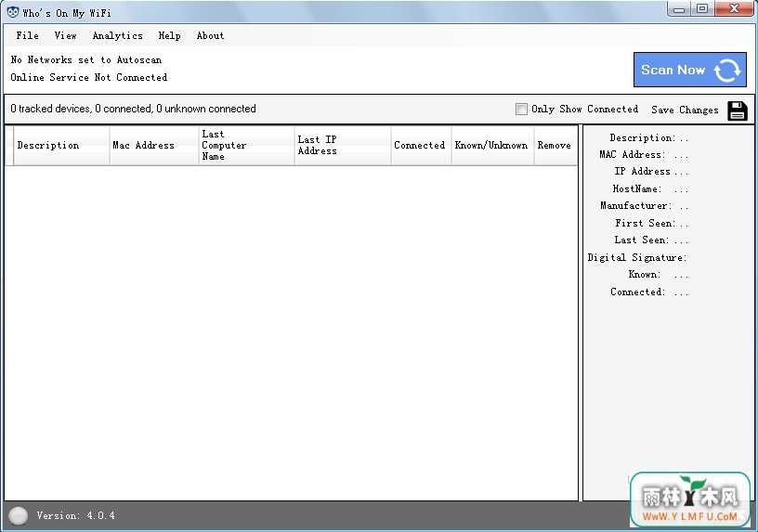
Task: Click the 'IP Address' detail label
Action: (642, 172)
